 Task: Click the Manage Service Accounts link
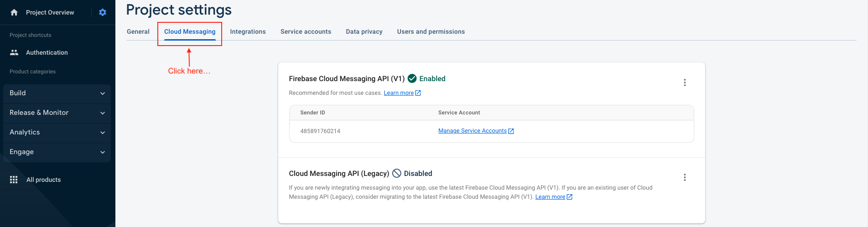coord(473,131)
